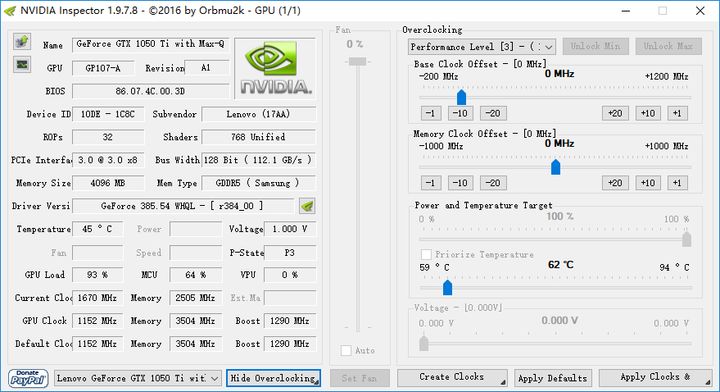Image resolution: width=720 pixels, height=392 pixels.
Task: Click the Temperature field 45 °C
Action: (97, 229)
